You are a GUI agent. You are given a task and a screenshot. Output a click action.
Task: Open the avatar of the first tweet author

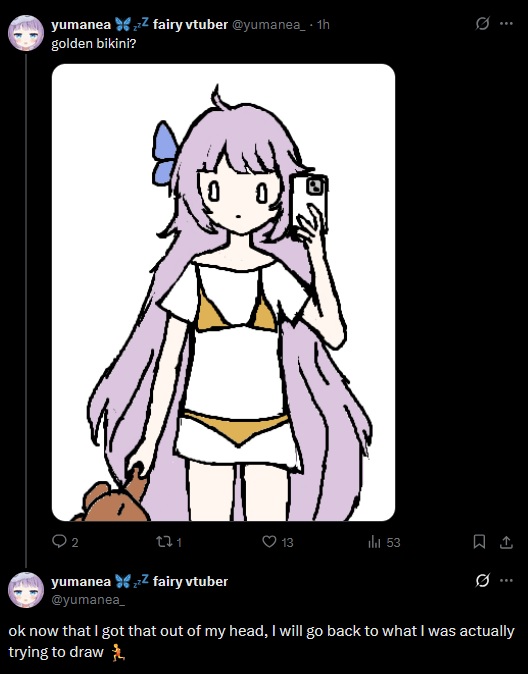(x=26, y=33)
